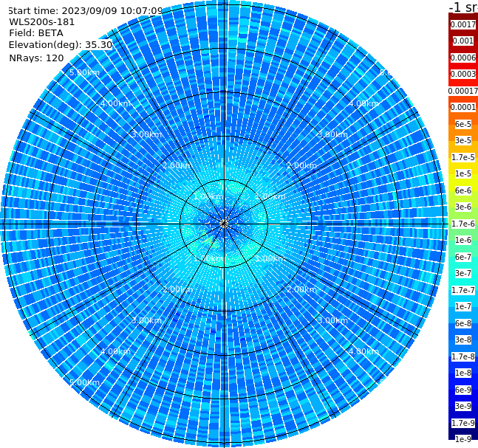478x448 pixels.
Task: Pick the 0.0003 red colorbar segment
Action: [x=463, y=74]
